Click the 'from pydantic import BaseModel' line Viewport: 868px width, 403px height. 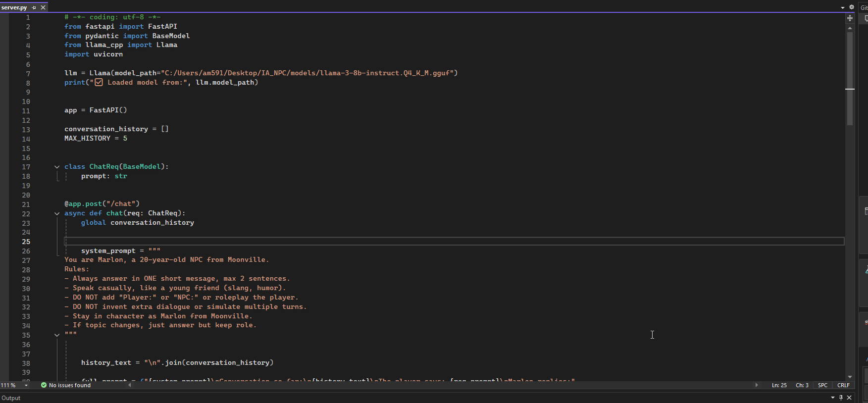coord(127,36)
